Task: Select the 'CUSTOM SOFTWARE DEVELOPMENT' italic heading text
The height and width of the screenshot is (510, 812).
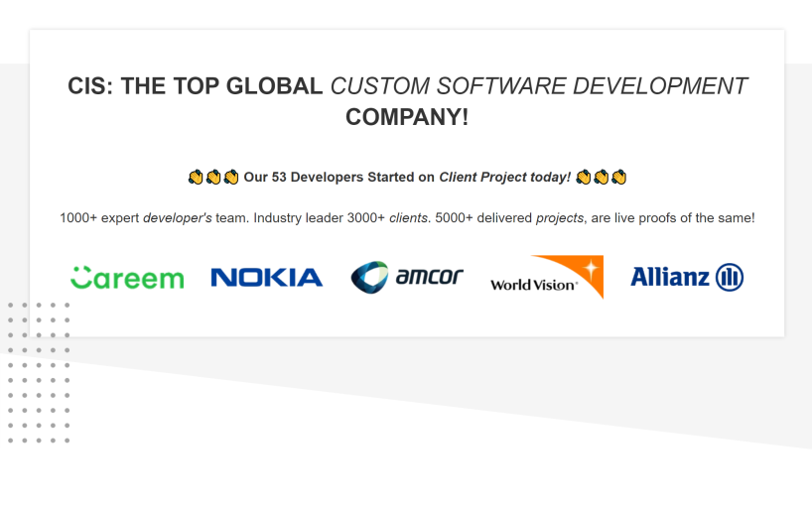Action: (x=539, y=86)
